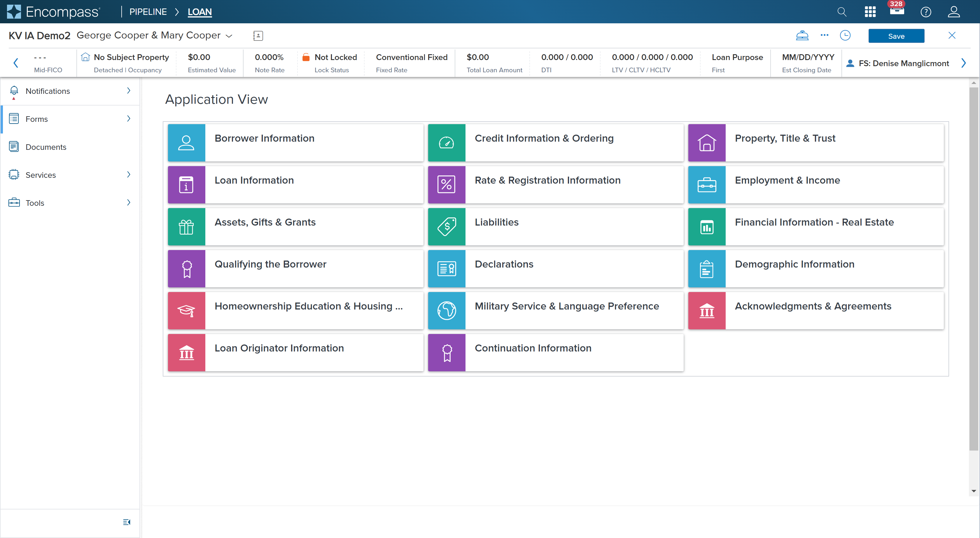Open the apps grid icon
Image resolution: width=980 pixels, height=538 pixels.
870,12
